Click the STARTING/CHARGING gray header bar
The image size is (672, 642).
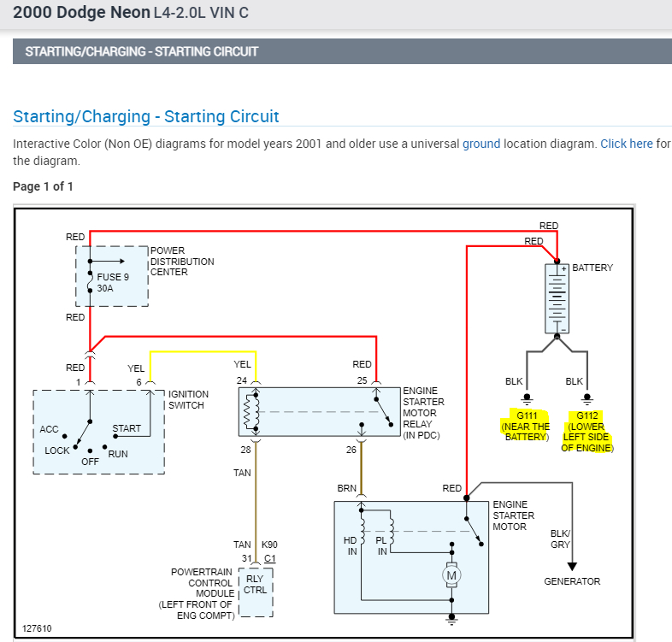[342, 51]
